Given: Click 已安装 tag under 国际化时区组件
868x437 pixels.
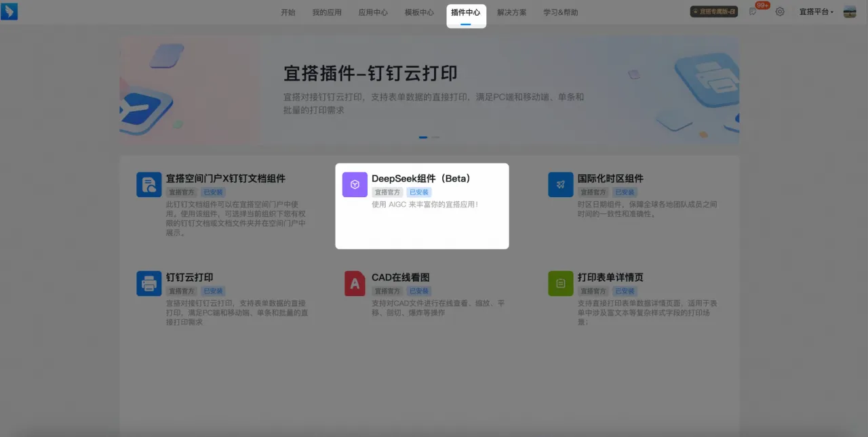Looking at the screenshot, I should (x=625, y=192).
